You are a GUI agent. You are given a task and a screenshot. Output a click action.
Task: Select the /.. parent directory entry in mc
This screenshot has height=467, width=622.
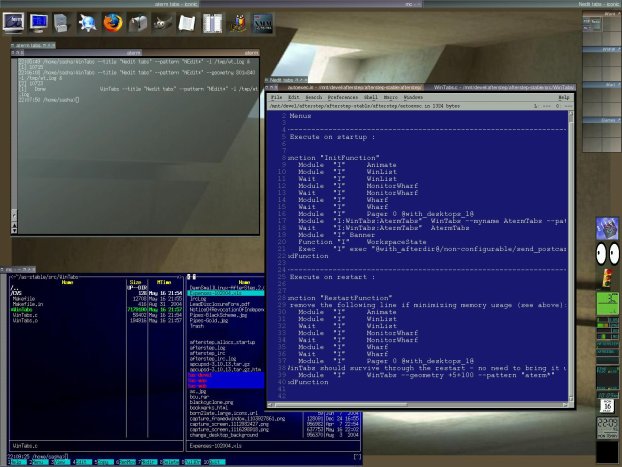(x=15, y=288)
